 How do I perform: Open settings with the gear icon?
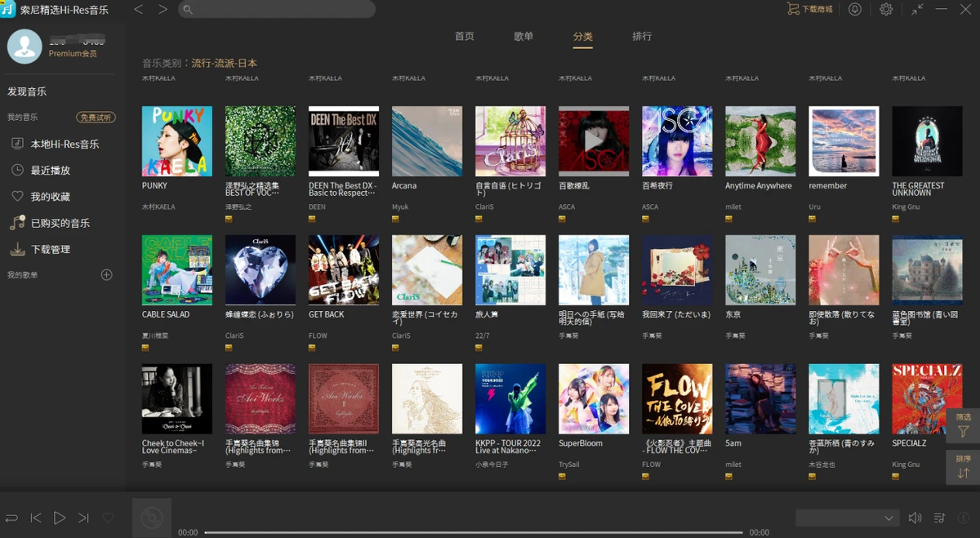tap(886, 9)
